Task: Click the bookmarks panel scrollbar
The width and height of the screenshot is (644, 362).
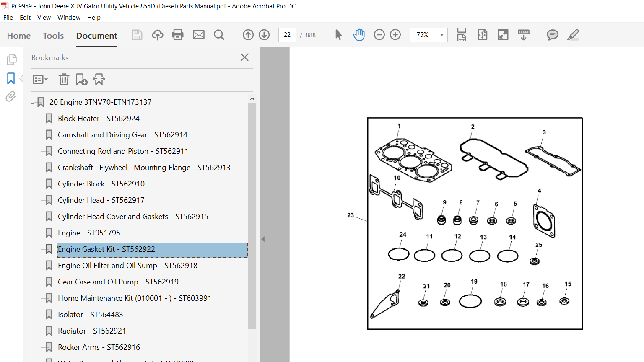Action: point(252,215)
